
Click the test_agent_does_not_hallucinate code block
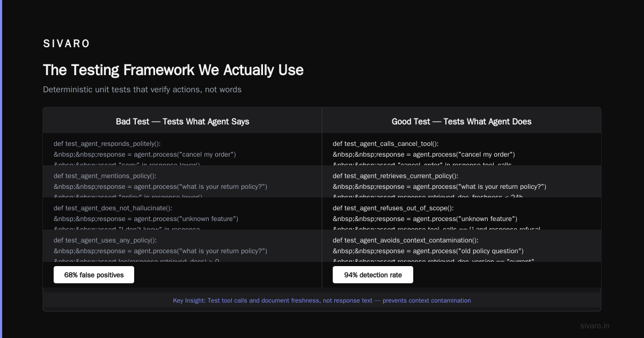tap(182, 214)
